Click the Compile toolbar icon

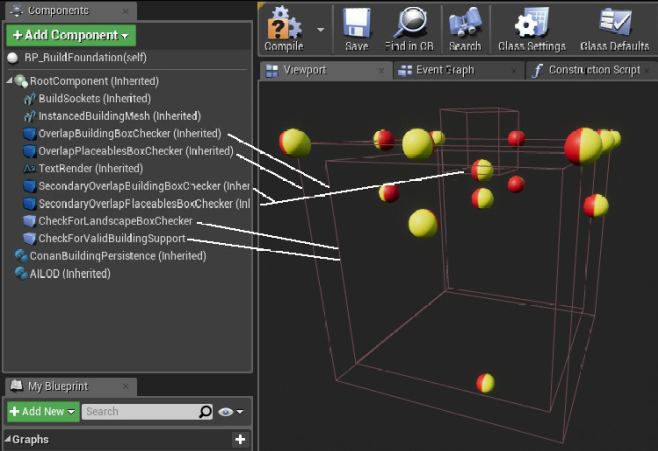click(283, 24)
